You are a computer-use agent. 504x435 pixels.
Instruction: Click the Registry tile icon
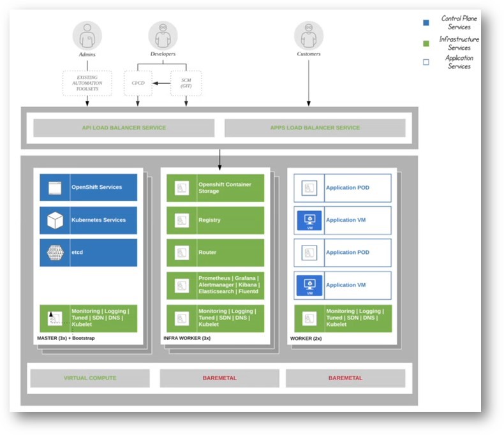182,221
